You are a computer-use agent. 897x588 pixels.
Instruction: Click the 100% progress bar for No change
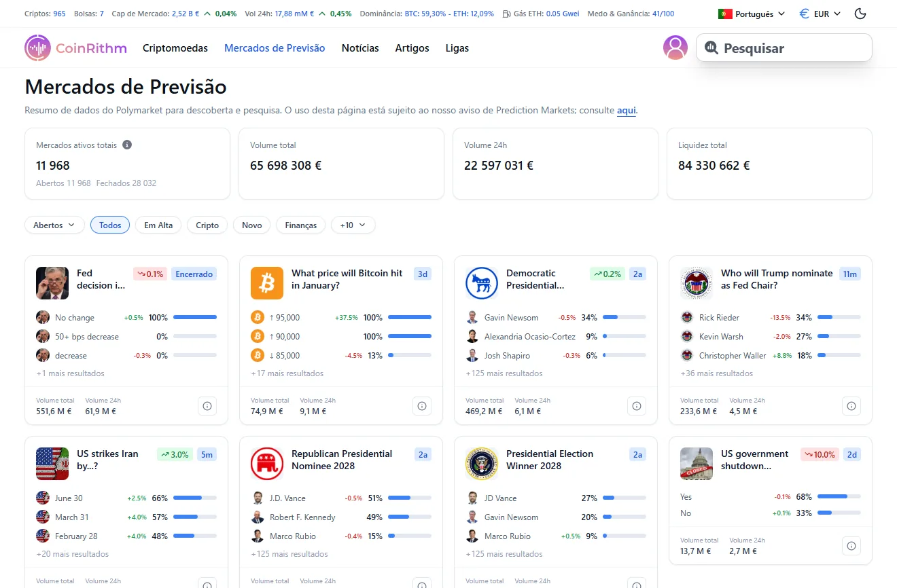tap(195, 317)
